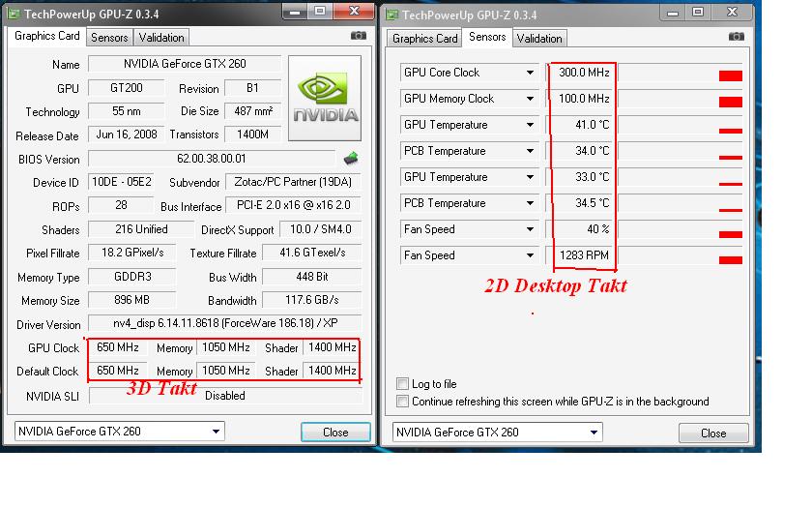The image size is (812, 508).
Task: Switch to the Graphics Card tab in the right window
Action: [425, 39]
